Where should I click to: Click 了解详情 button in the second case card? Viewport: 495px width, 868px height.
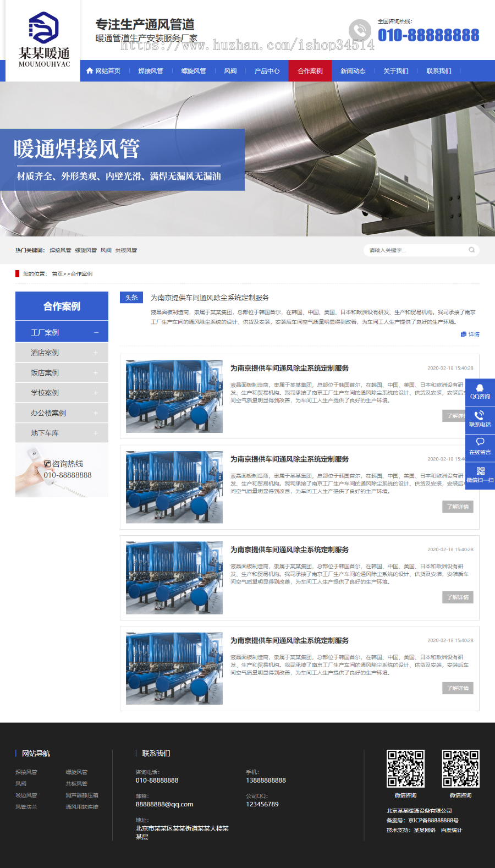point(458,507)
